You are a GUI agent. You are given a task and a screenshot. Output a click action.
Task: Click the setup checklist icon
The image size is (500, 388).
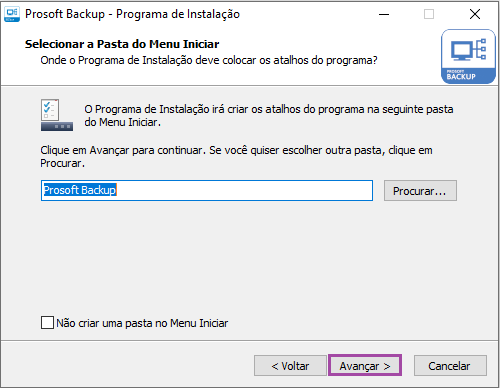[x=57, y=115]
